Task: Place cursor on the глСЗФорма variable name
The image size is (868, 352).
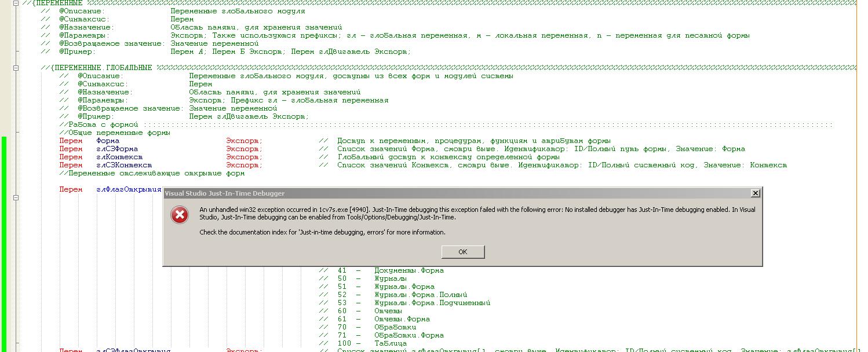Action: [116, 149]
